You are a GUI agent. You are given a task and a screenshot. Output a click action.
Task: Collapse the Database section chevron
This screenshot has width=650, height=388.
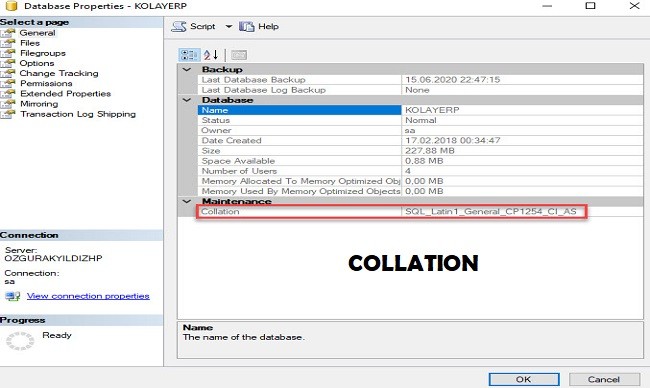point(187,100)
